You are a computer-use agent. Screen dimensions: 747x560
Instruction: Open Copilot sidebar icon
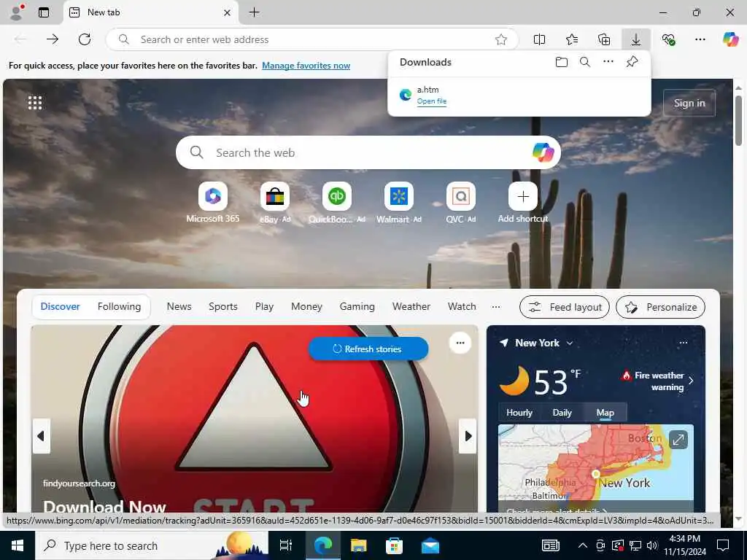tap(730, 39)
